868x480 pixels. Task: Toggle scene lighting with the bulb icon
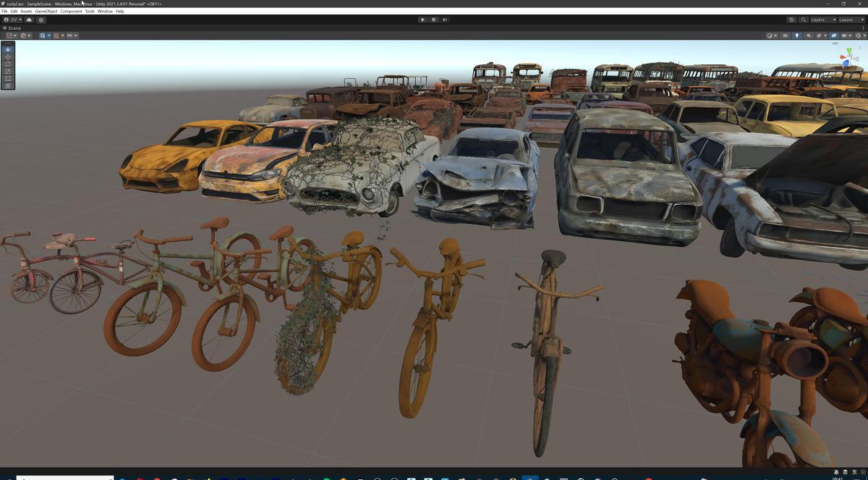point(797,35)
